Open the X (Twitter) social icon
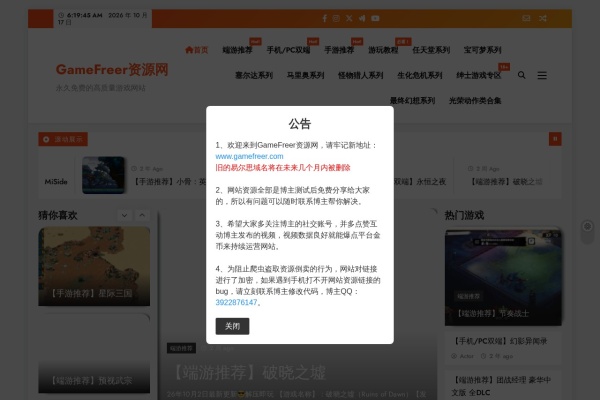 349,18
